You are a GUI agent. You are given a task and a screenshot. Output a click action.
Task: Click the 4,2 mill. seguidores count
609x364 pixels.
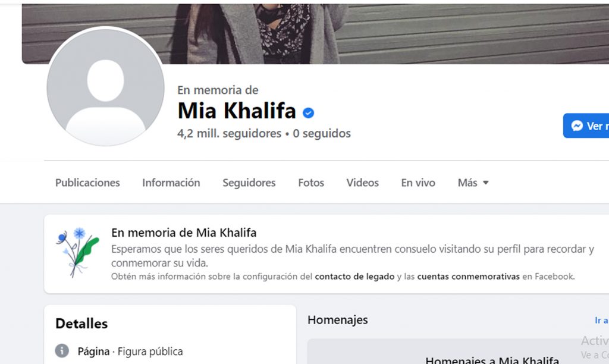(229, 133)
